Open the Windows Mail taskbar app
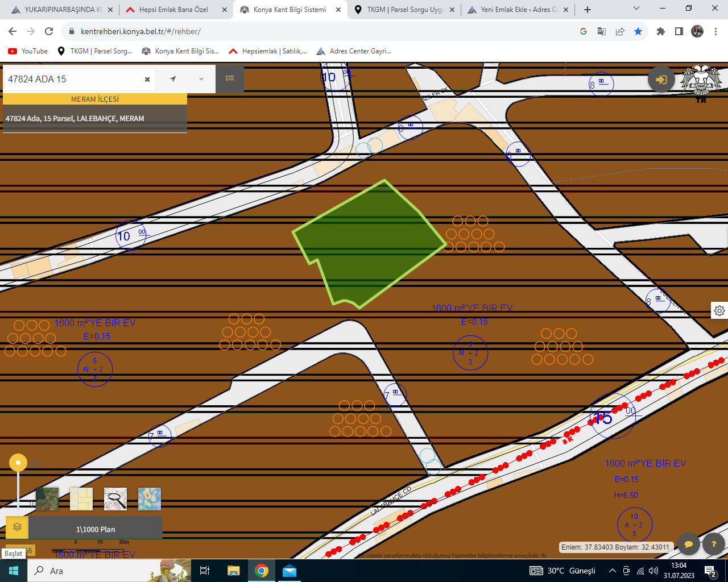Screen dimensions: 728x582 [289, 571]
